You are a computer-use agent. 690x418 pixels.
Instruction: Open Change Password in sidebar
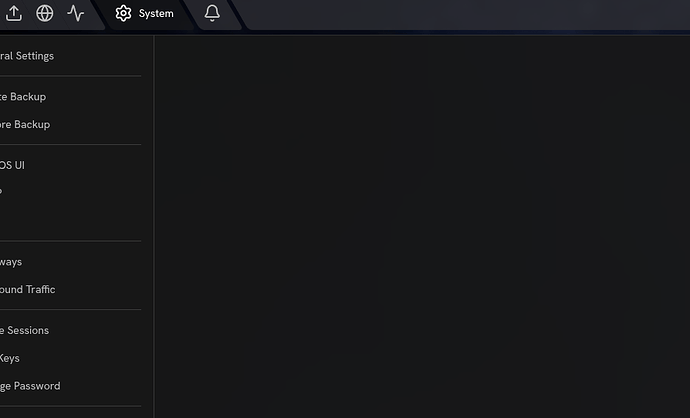click(x=30, y=386)
